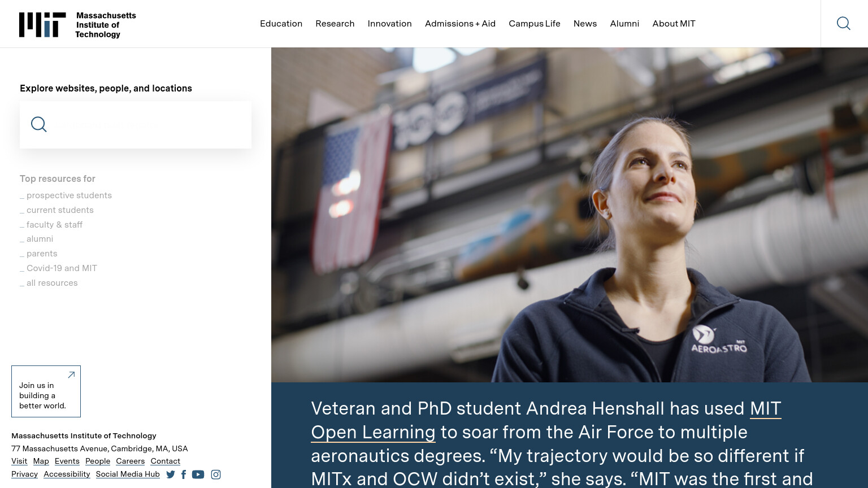868x488 pixels.
Task: Open MIT Twitter page icon
Action: pos(171,474)
